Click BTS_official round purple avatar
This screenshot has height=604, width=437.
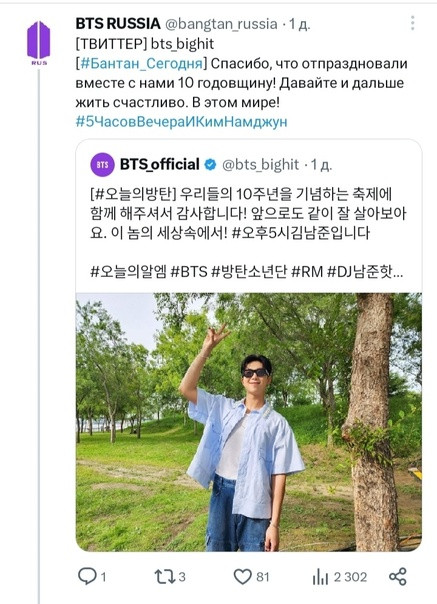coord(102,164)
